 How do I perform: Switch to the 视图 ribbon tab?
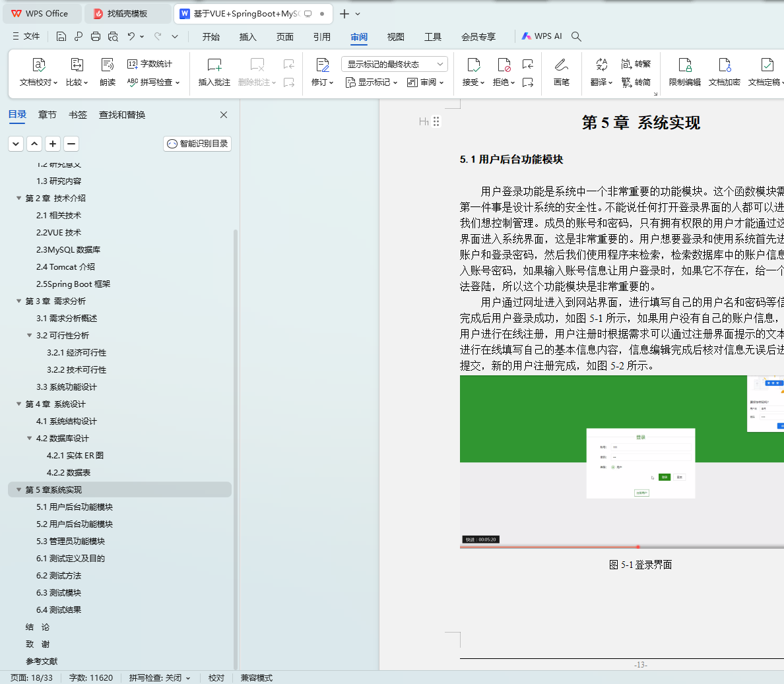(395, 36)
